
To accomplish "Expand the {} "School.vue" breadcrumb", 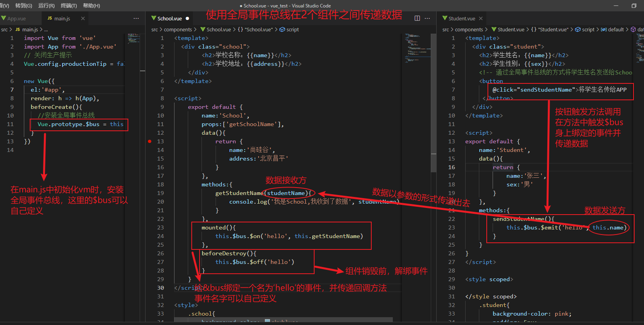I will point(255,29).
